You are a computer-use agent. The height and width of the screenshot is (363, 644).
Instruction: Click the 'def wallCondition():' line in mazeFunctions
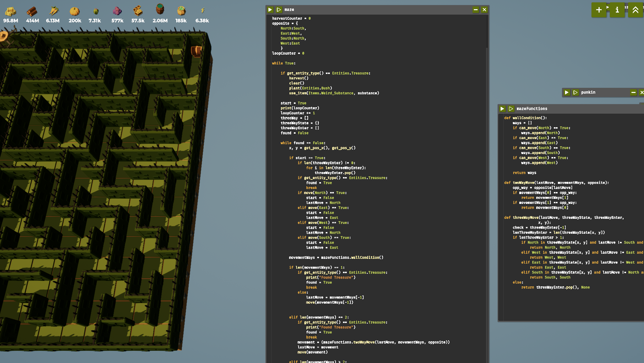[x=525, y=118]
